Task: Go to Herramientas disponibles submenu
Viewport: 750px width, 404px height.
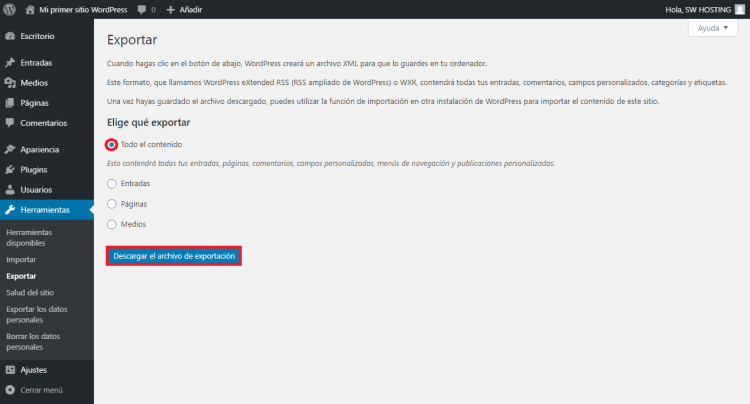Action: click(29, 238)
